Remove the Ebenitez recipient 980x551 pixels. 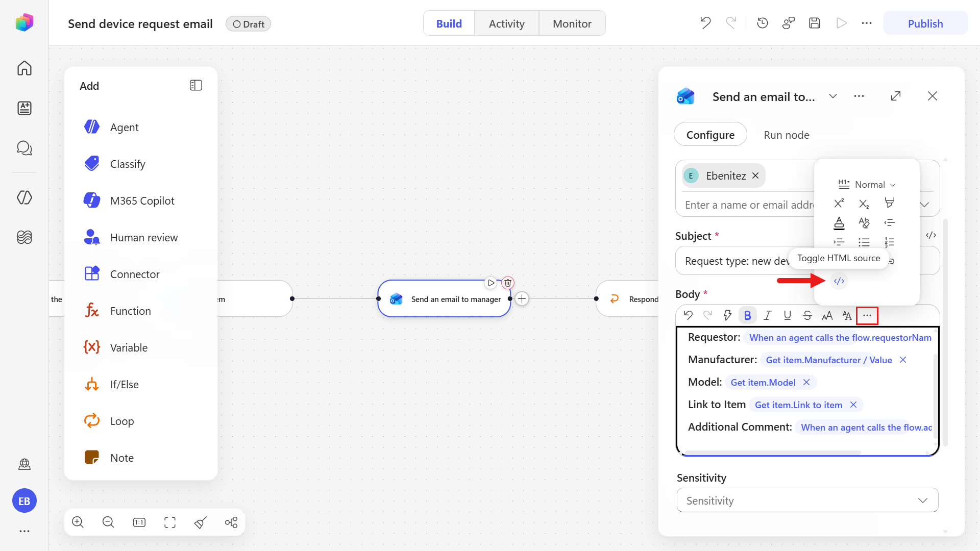755,176
